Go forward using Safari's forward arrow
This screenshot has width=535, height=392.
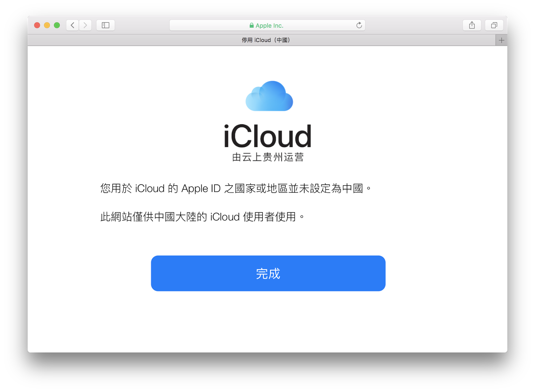[85, 25]
